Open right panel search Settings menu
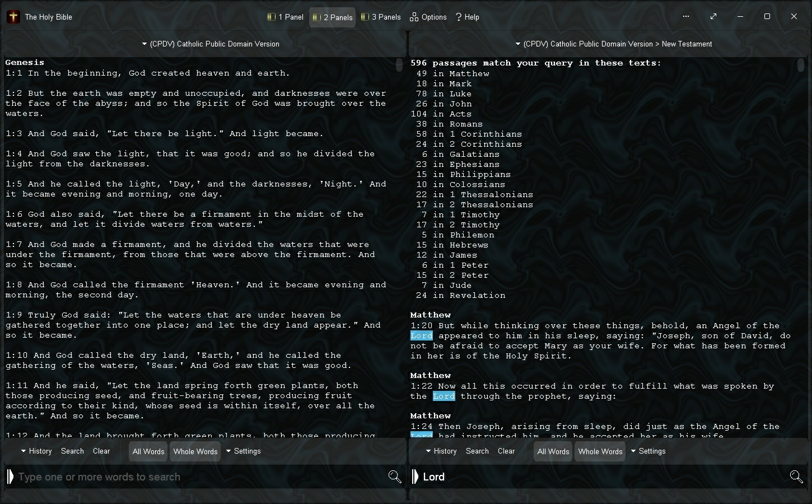Image resolution: width=812 pixels, height=504 pixels. (648, 451)
